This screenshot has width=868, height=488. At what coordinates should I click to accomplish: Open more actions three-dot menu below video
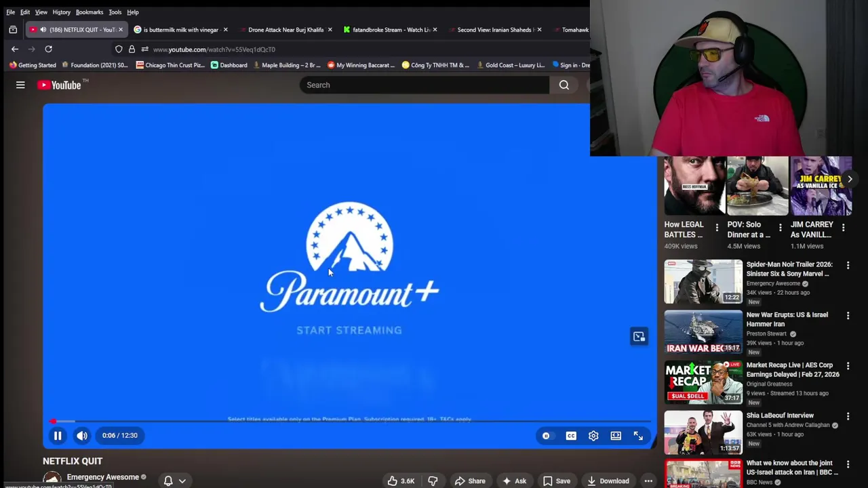click(648, 481)
